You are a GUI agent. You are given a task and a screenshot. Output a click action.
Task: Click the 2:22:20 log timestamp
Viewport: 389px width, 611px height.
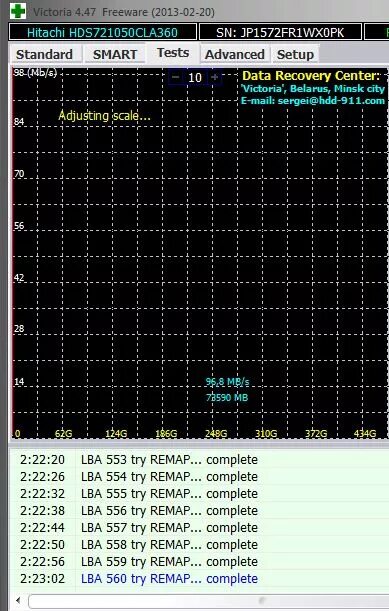click(x=42, y=460)
